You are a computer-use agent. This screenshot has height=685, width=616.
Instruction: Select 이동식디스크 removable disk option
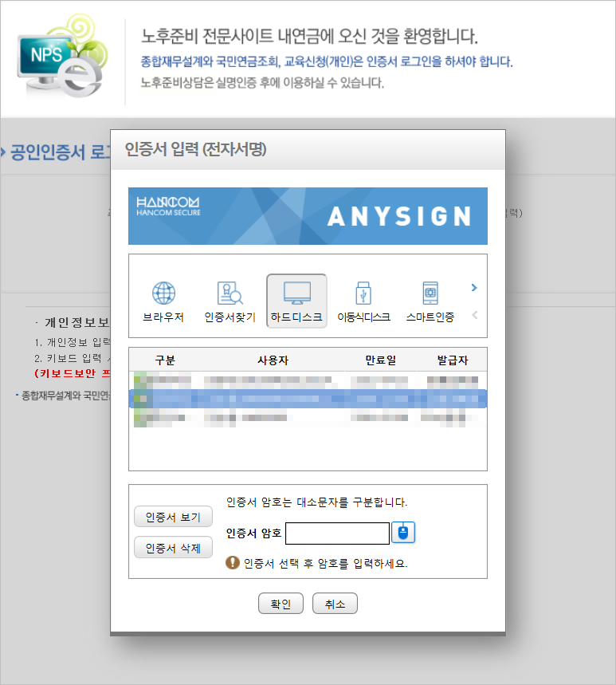(363, 301)
